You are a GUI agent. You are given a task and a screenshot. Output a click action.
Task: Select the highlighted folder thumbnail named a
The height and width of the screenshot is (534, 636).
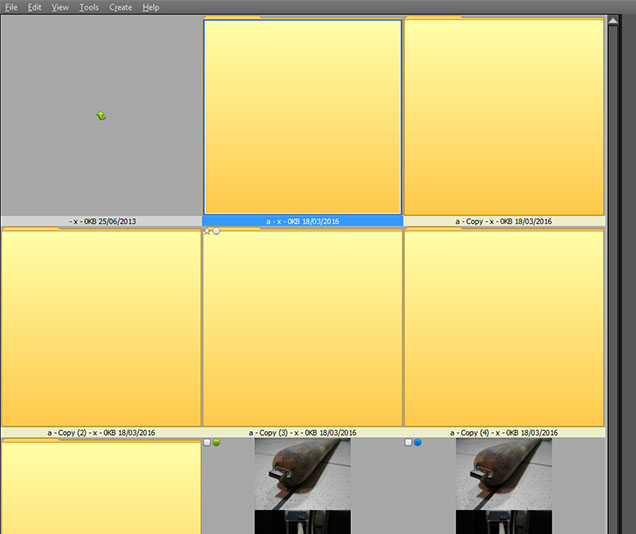(303, 116)
